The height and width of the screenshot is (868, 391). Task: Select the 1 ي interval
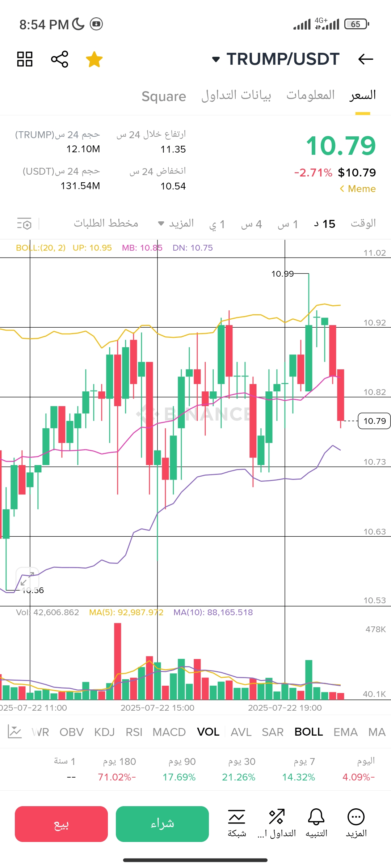tap(217, 224)
